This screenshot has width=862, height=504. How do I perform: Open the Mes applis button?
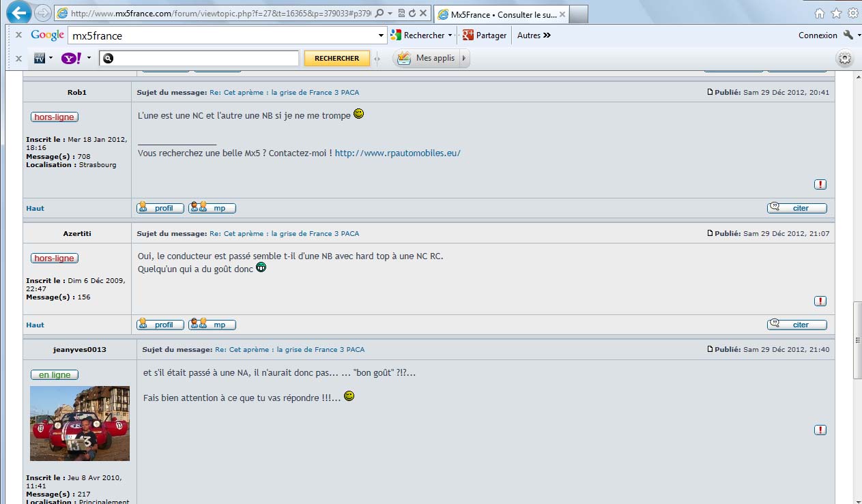427,58
